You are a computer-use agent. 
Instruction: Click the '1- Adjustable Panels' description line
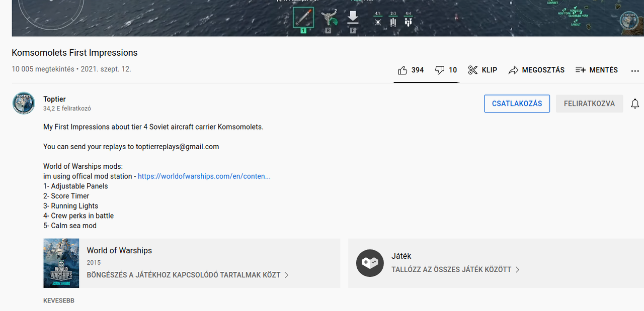pos(75,186)
